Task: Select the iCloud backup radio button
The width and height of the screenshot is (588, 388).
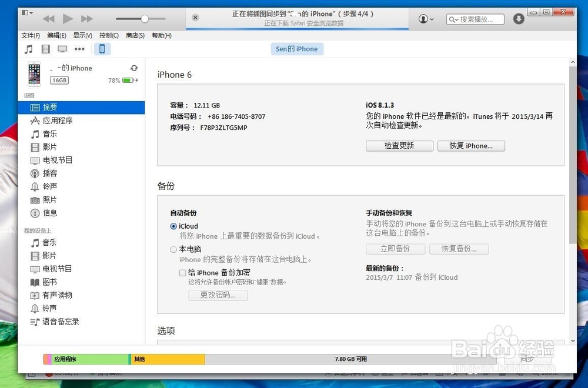Action: 173,226
